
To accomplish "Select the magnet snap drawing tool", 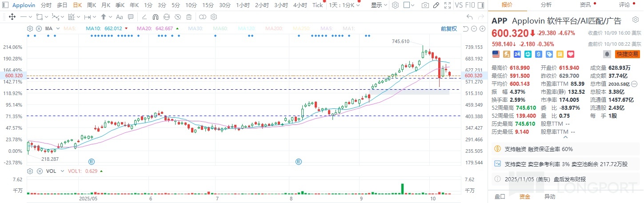I will [155, 17].
